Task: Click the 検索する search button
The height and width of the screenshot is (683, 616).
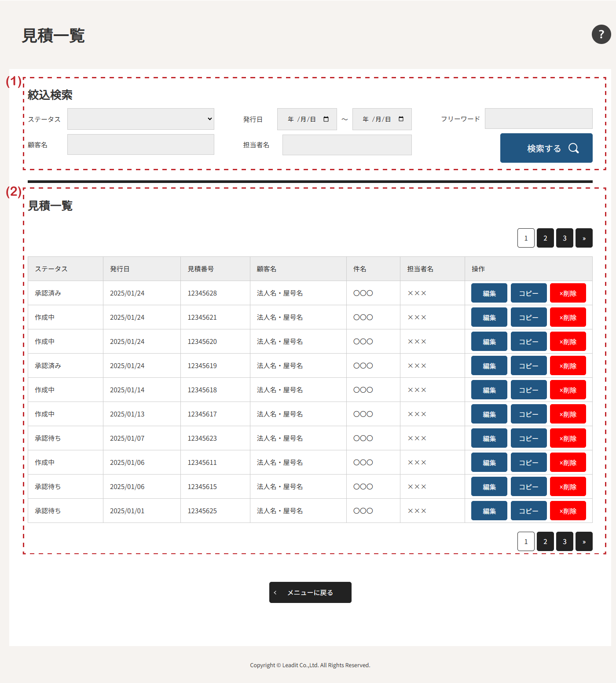Action: 546,148
